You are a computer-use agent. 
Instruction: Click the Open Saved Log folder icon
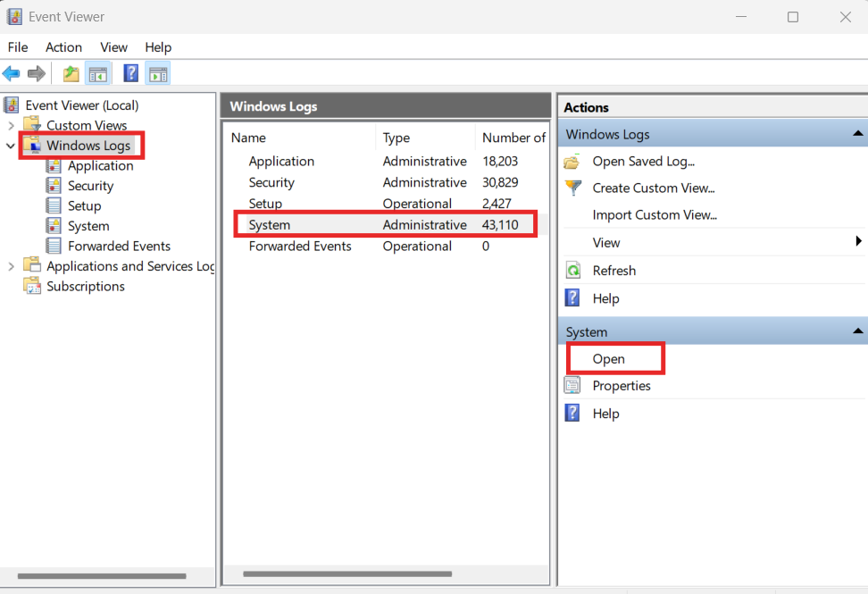tap(573, 162)
